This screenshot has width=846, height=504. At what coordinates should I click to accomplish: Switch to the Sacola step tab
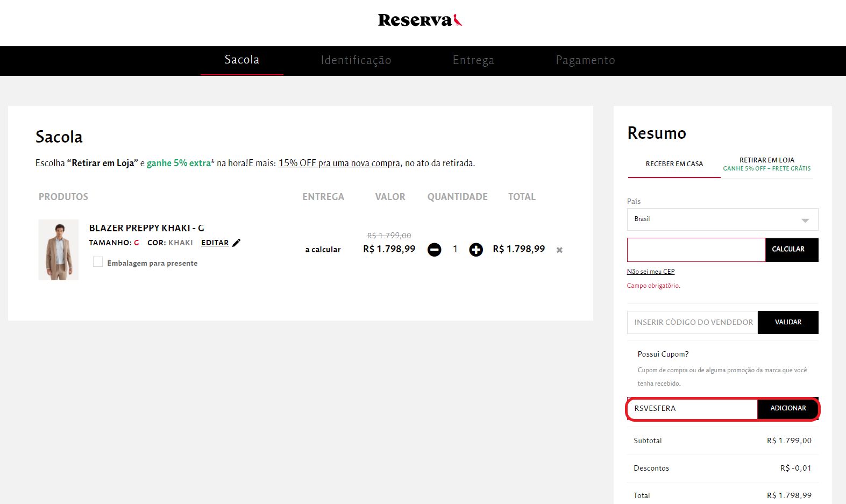[242, 60]
